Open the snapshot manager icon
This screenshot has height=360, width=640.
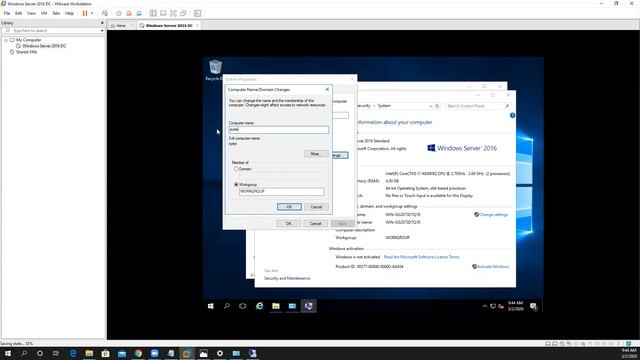coord(139,13)
